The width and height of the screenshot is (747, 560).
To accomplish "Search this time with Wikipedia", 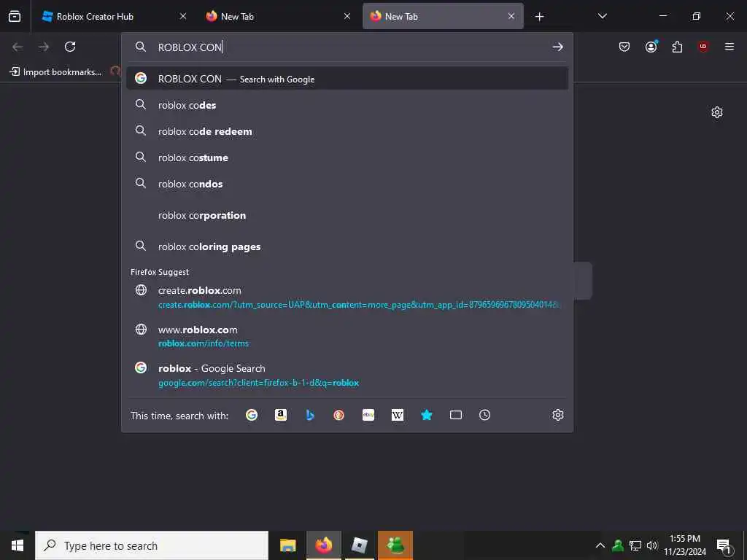I will coord(398,415).
